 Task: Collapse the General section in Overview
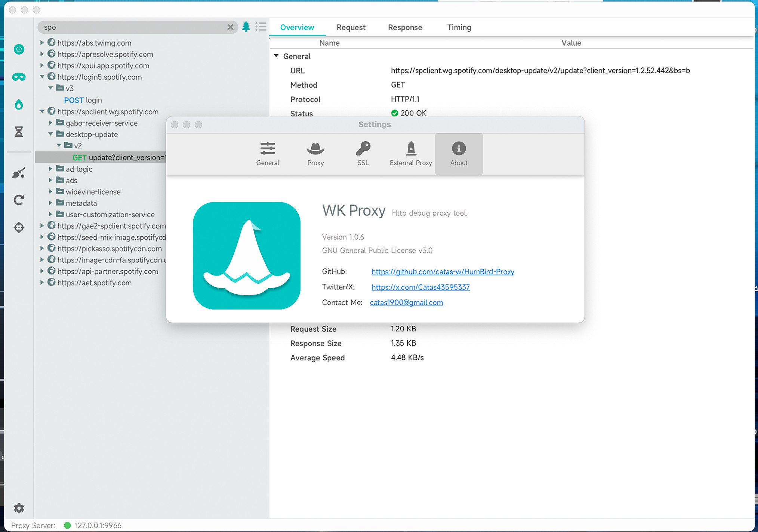[276, 56]
